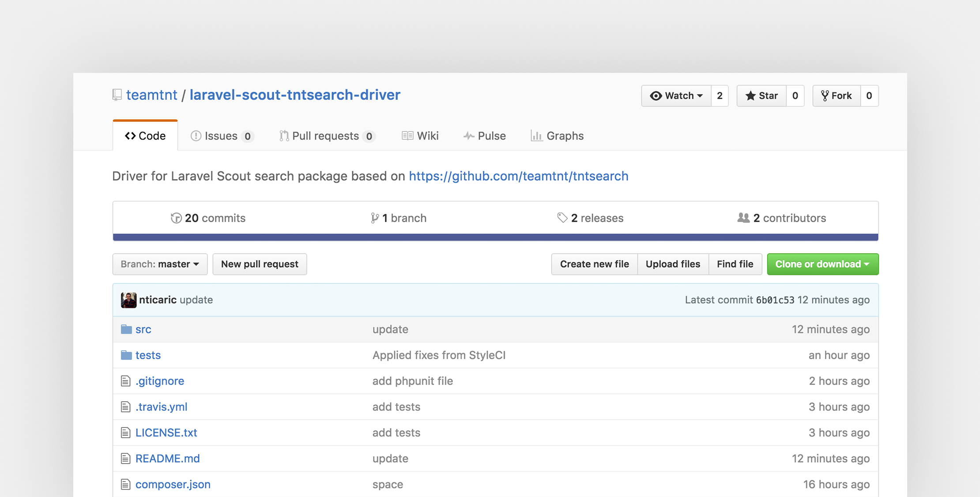980x497 pixels.
Task: Open 'space' commit message for composer.json
Action: pos(388,485)
